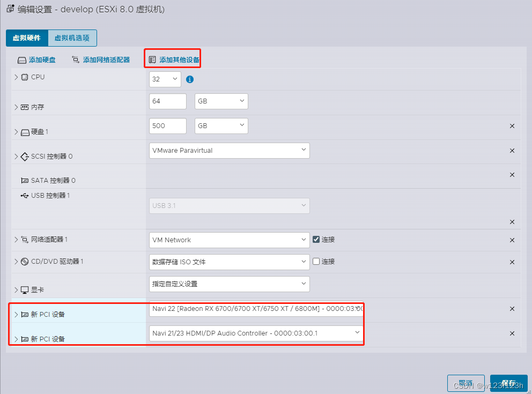
Task: Click the CPU chip icon
Action: [25, 77]
